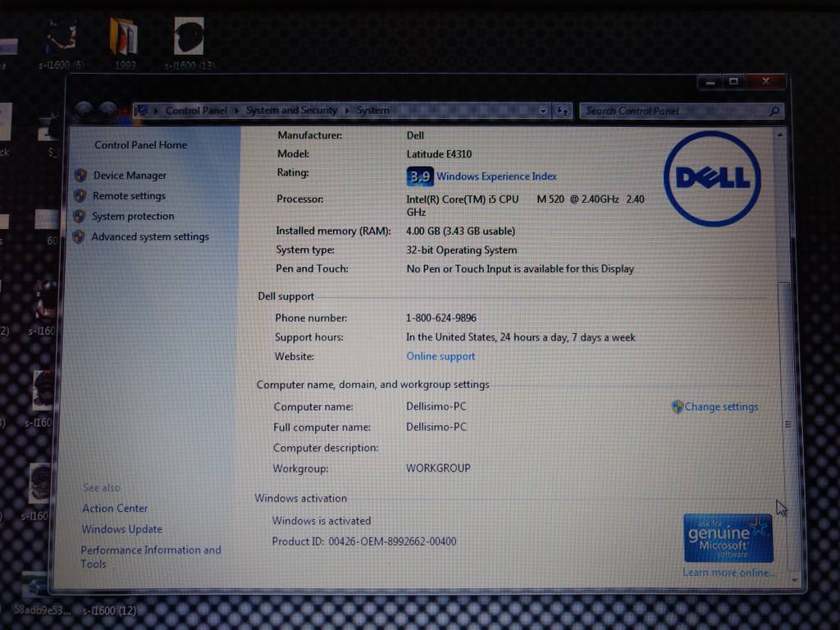Expand arrow after System and Security breadcrumb

(x=347, y=111)
